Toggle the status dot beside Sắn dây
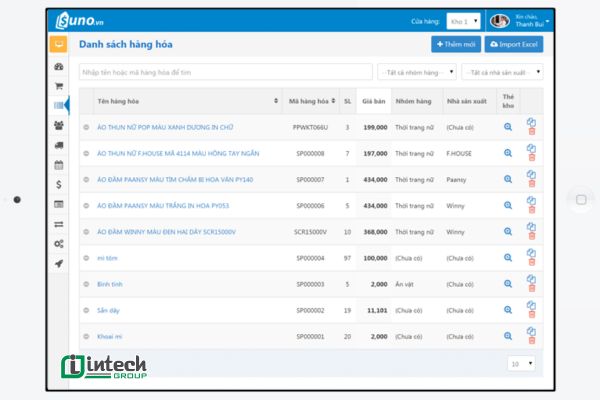Image resolution: width=600 pixels, height=400 pixels. (x=87, y=310)
